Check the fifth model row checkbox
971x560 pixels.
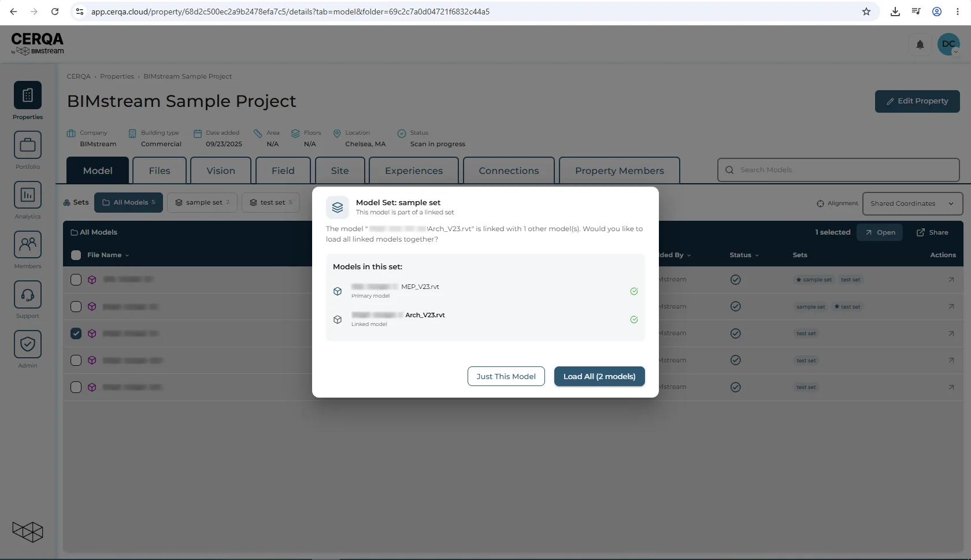point(76,387)
